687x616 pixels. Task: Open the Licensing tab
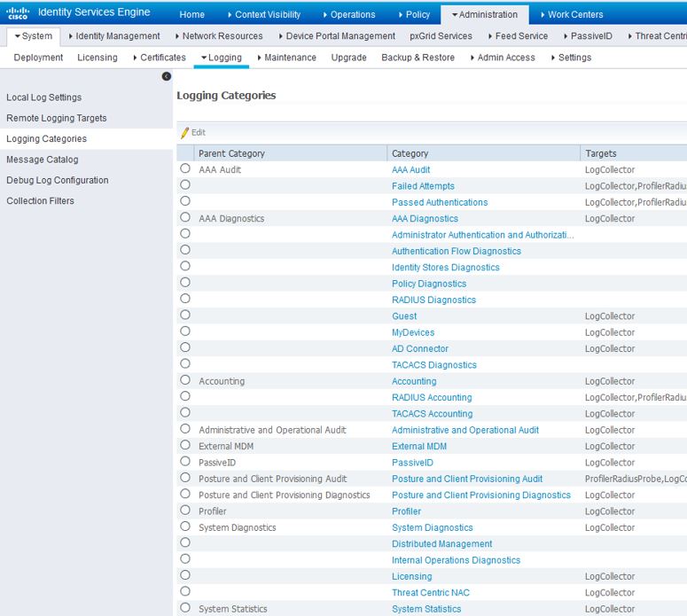[x=98, y=58]
